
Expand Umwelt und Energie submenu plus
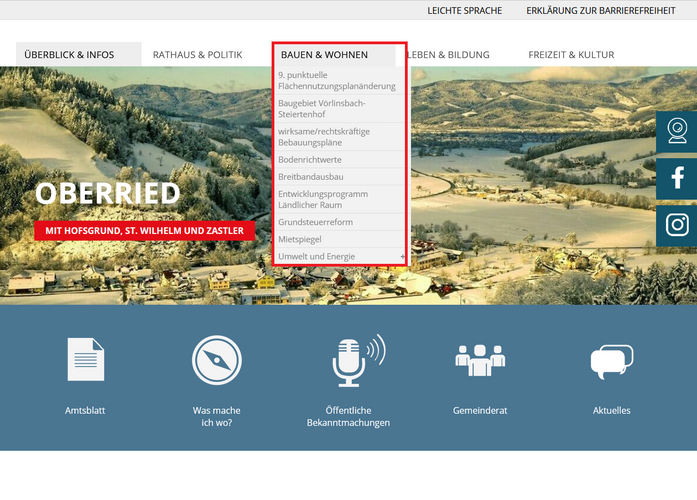[402, 257]
